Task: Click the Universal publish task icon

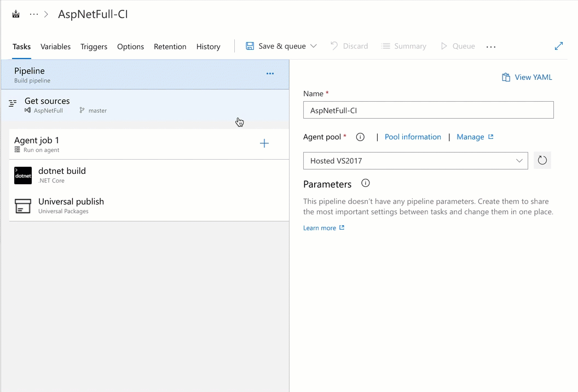Action: pyautogui.click(x=22, y=206)
